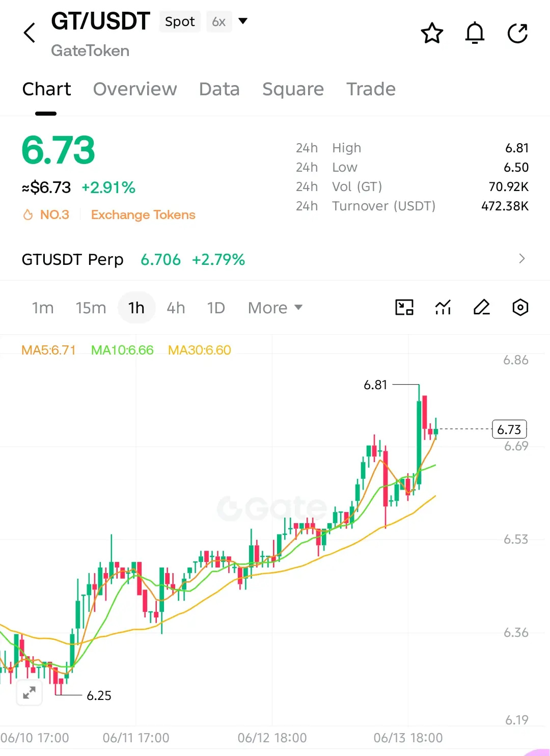The height and width of the screenshot is (756, 550).
Task: Open price alert bell icon
Action: point(475,33)
